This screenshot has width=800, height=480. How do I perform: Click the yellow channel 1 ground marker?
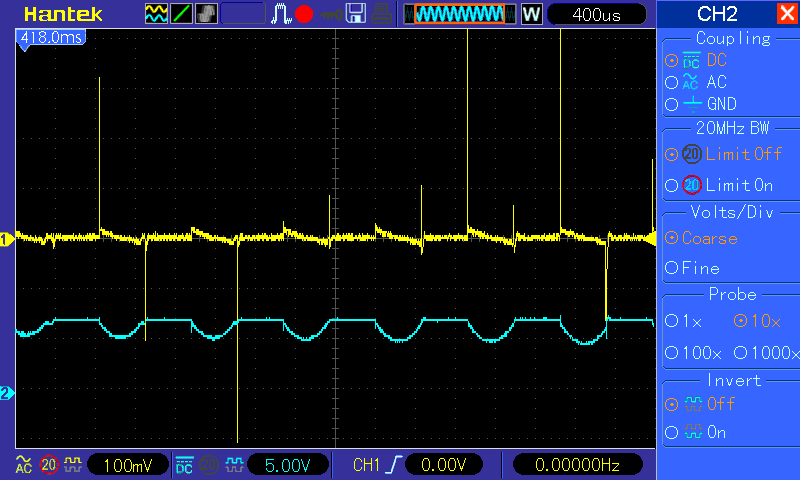[7, 239]
